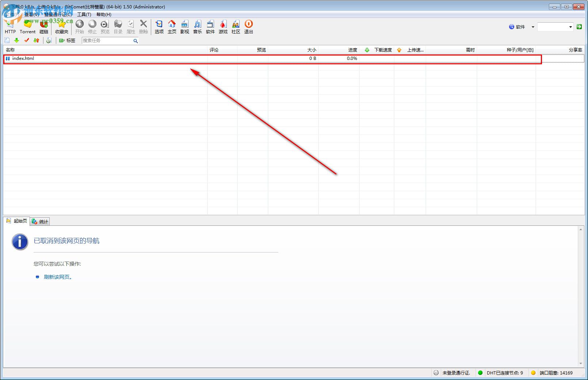The height and width of the screenshot is (380, 588).
Task: Open the 收藏夹 favorites icon
Action: coord(62,27)
